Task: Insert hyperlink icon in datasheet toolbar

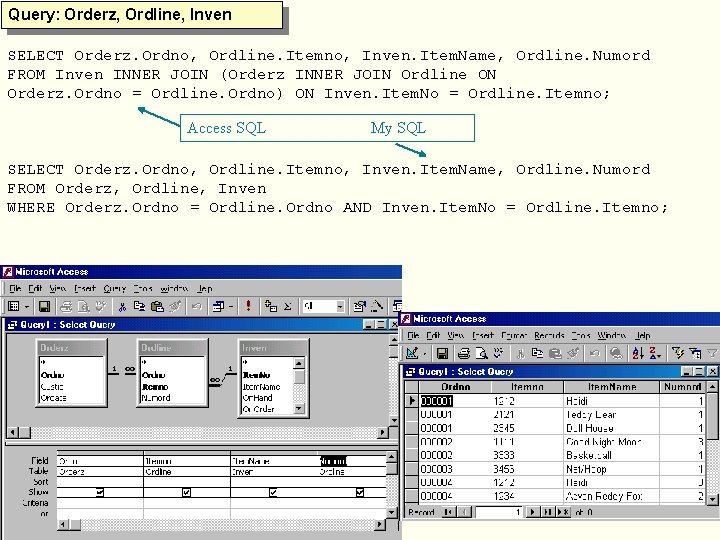Action: (x=616, y=353)
